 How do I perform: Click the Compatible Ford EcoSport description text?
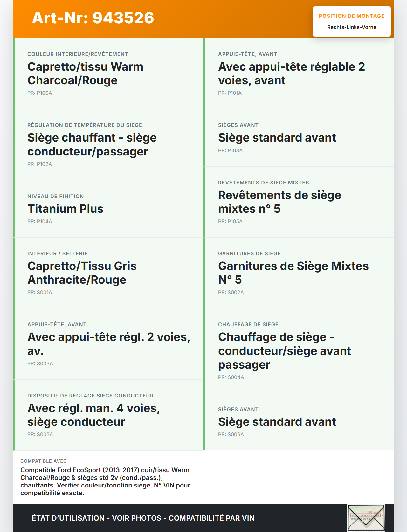105,481
